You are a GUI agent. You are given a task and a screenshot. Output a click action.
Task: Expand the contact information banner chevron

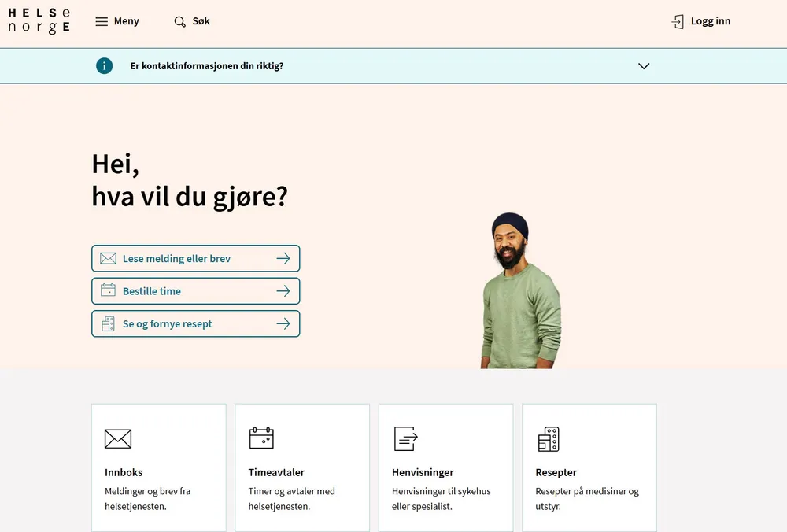[644, 66]
